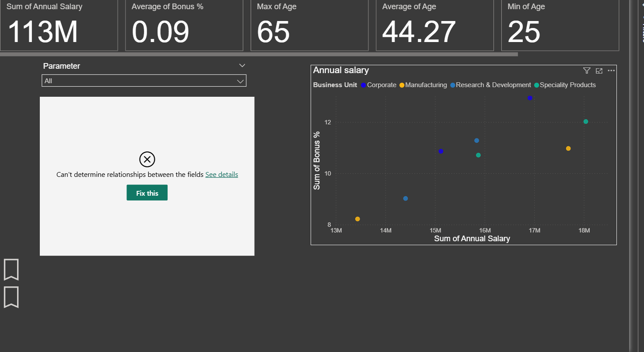Viewport: 644px width, 352px height.
Task: Open more options ellipsis on scatter chart
Action: click(611, 70)
